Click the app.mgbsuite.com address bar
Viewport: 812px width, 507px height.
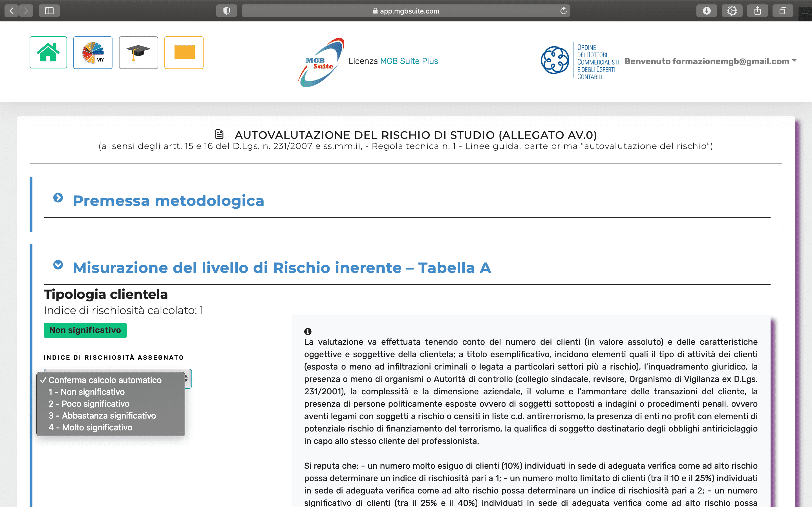[405, 11]
